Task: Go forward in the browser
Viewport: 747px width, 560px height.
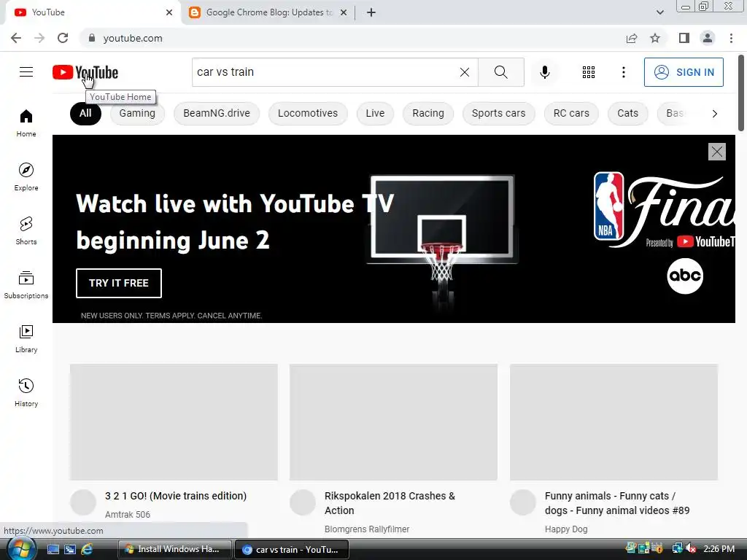Action: coord(39,38)
